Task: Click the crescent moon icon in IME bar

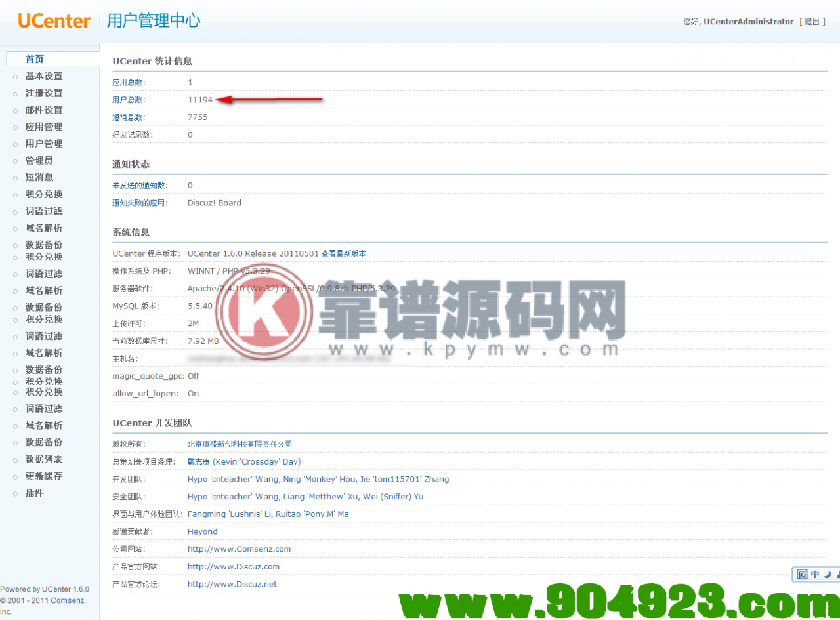Action: click(828, 574)
